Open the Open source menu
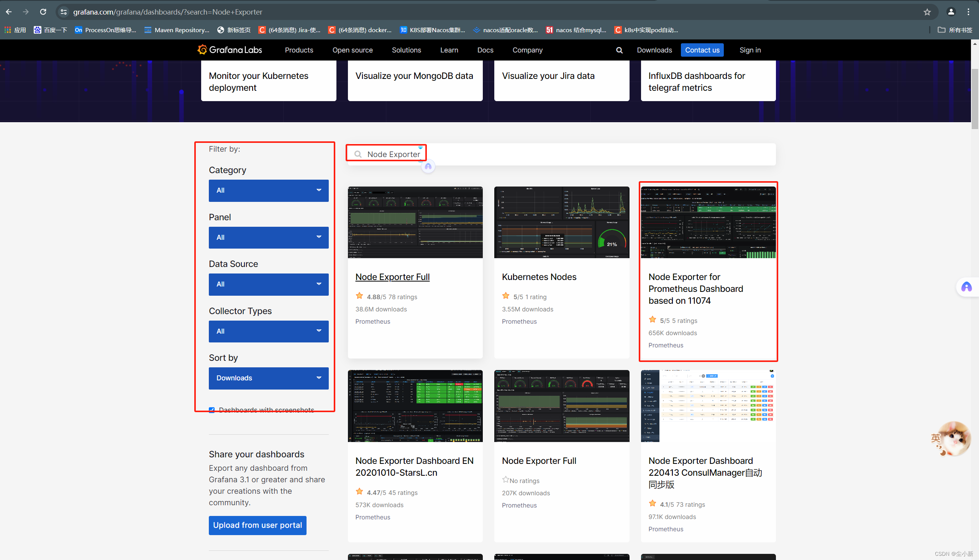This screenshot has height=560, width=979. 353,50
